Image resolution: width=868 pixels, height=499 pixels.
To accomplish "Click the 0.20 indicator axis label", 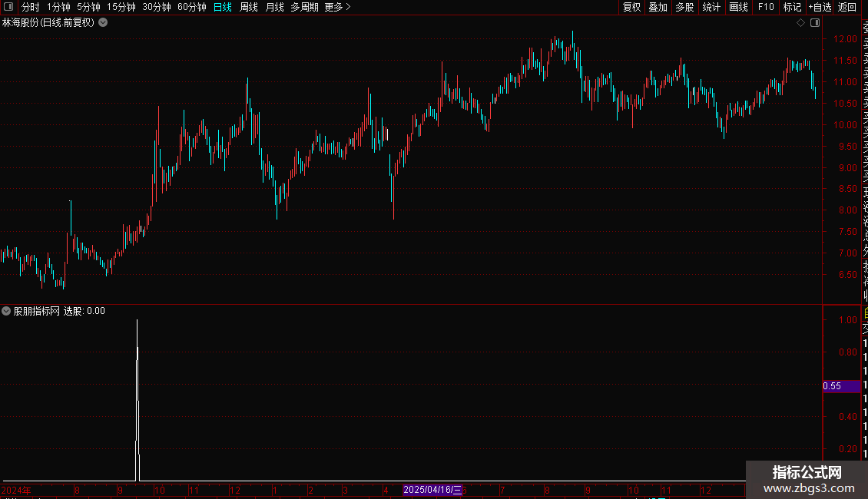I will click(847, 448).
